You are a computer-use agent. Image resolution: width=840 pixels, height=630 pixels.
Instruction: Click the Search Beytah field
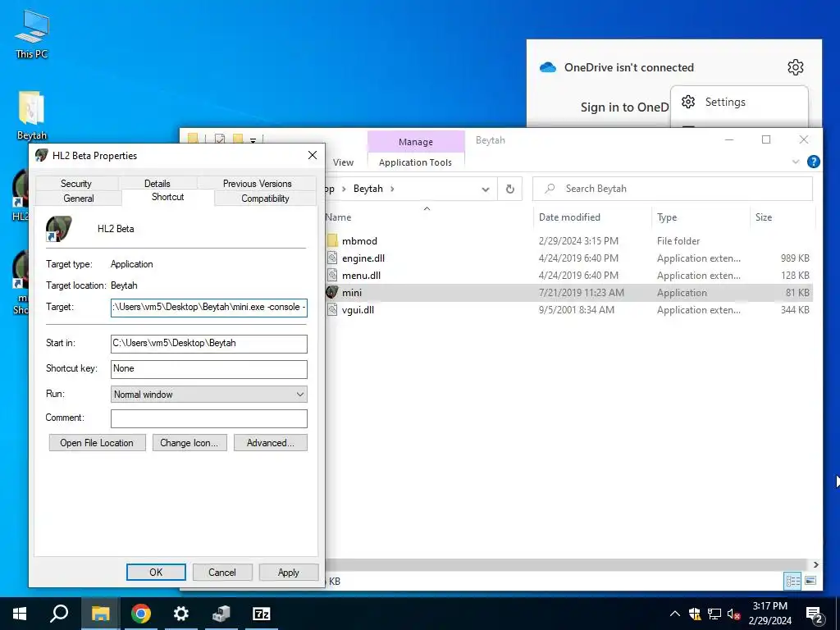(673, 189)
